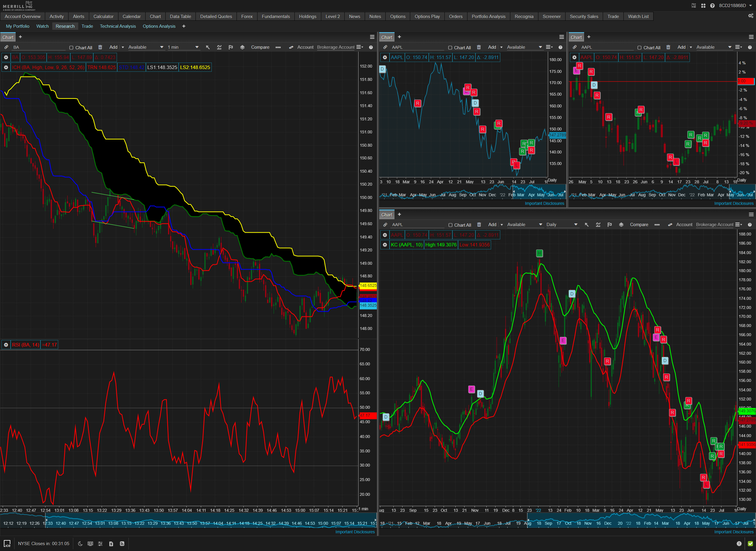Click the RSS feed icon in status bar
The height and width of the screenshot is (551, 756).
122,544
